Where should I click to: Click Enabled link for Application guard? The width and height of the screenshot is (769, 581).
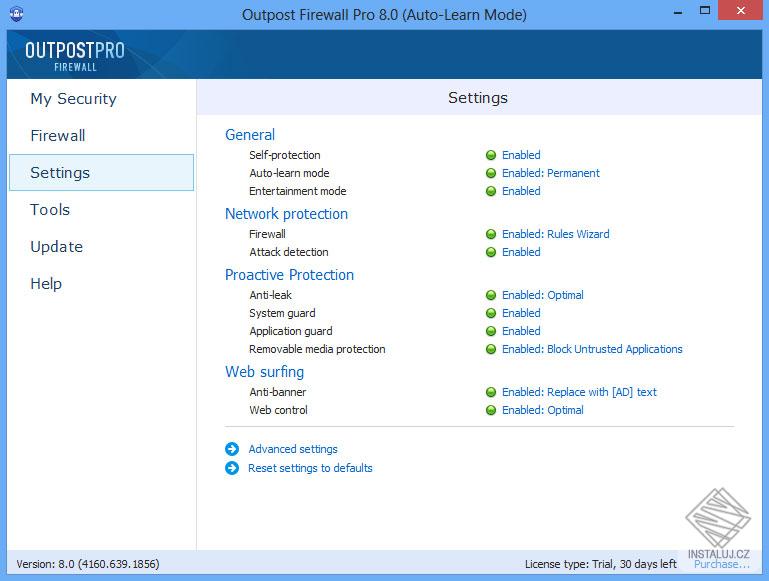click(521, 331)
